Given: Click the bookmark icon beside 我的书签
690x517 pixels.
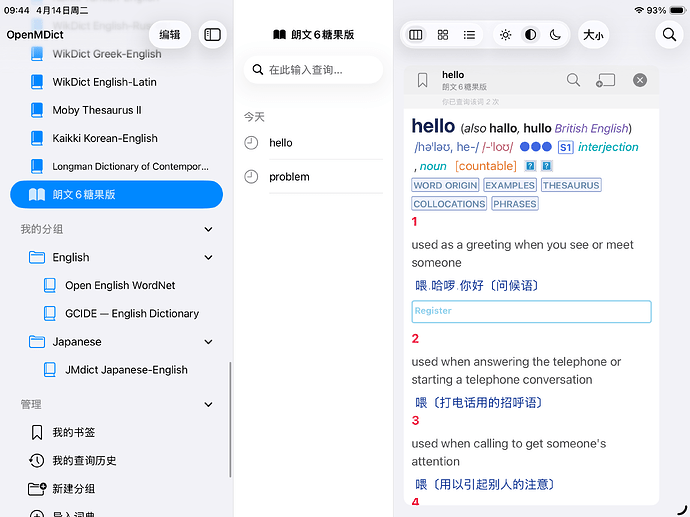Looking at the screenshot, I should pyautogui.click(x=37, y=433).
